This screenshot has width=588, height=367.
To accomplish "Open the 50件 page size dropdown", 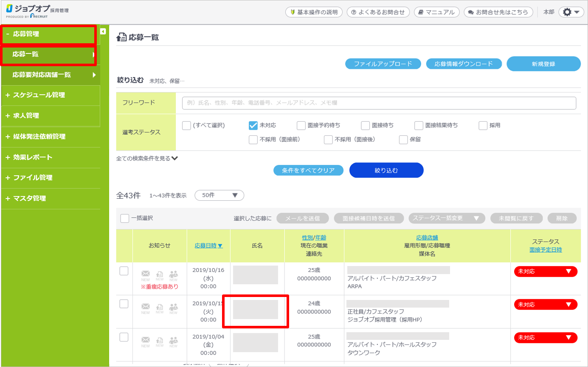I will tap(219, 195).
